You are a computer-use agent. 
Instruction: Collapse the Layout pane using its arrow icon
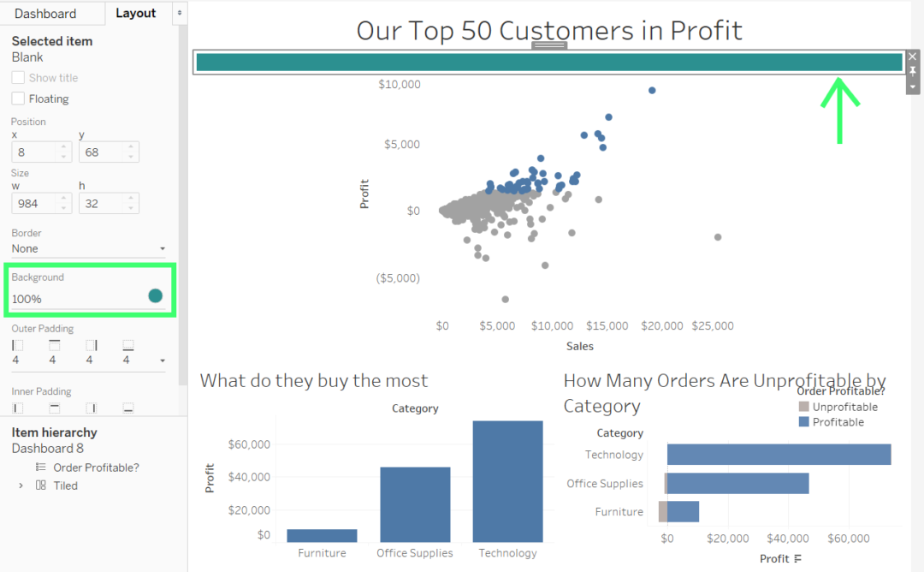click(x=178, y=13)
